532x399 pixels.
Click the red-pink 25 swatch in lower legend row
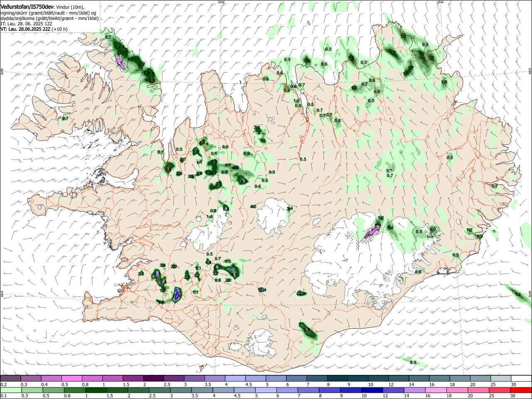click(500, 390)
